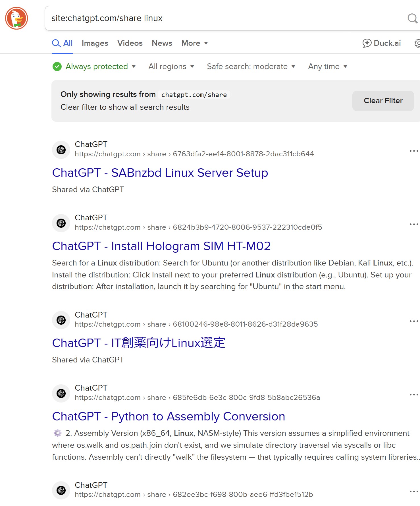420x506 pixels.
Task: Click URL ending 68100246-98e8-8011-8626-d31f28da9635
Action: pos(196,324)
